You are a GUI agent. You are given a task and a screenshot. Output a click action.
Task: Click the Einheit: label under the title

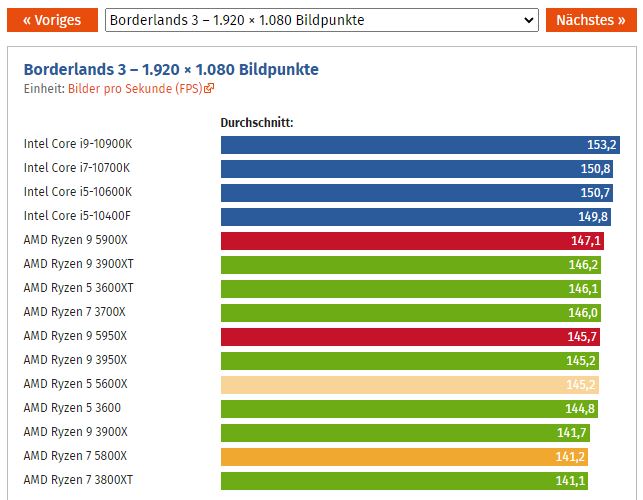(x=44, y=89)
